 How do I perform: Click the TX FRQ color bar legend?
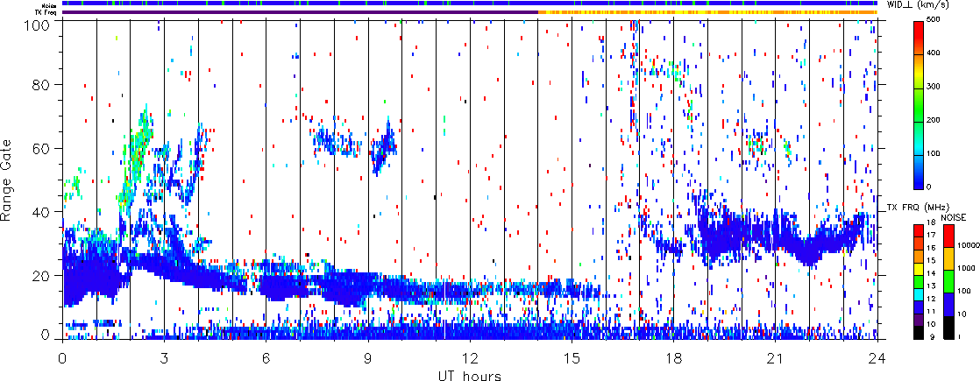[x=920, y=281]
